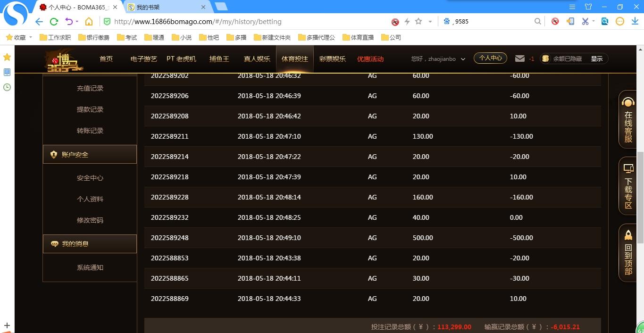Click the sidebar plus add icon
The height and width of the screenshot is (333, 644).
coord(7,325)
